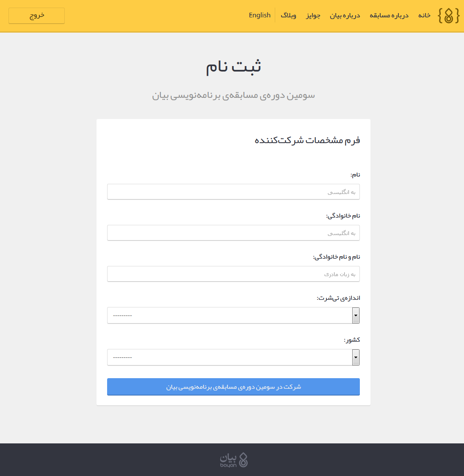
Task: Click the خروج logout button
Action: [36, 16]
